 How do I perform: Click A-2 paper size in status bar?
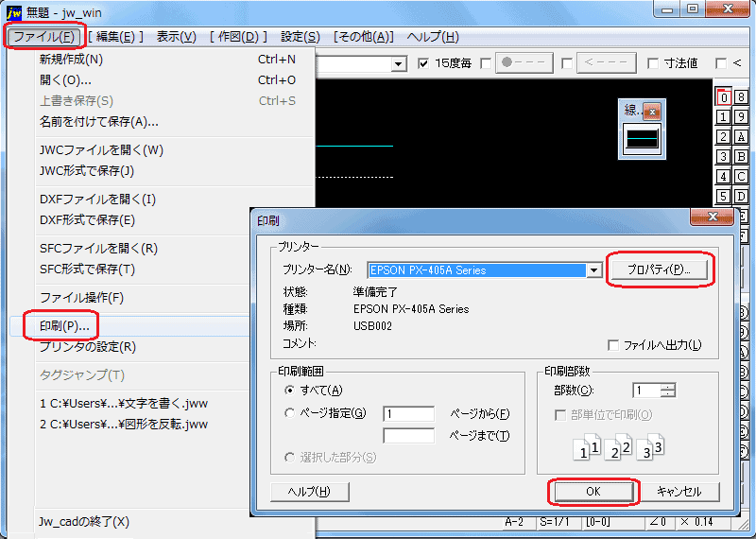coord(515,522)
